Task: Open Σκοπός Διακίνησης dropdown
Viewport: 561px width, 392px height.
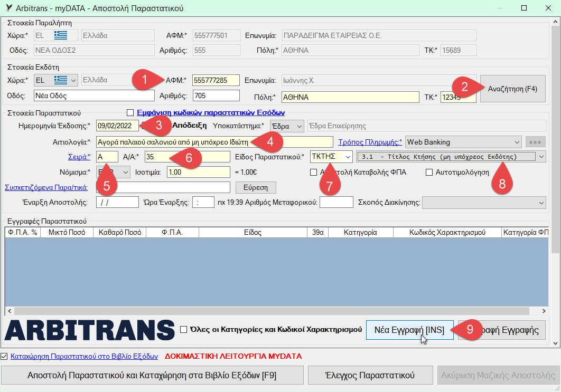Action: 484,203
